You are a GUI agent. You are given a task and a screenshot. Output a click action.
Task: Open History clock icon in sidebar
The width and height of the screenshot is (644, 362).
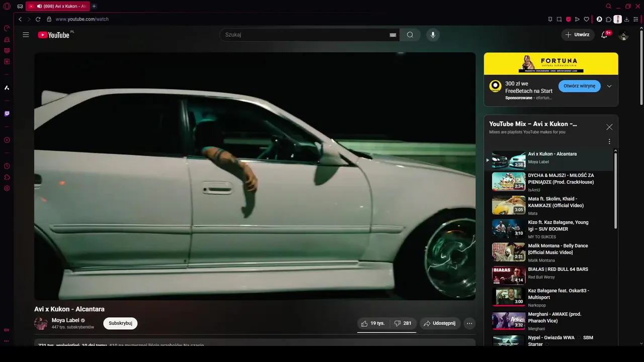coord(7,166)
